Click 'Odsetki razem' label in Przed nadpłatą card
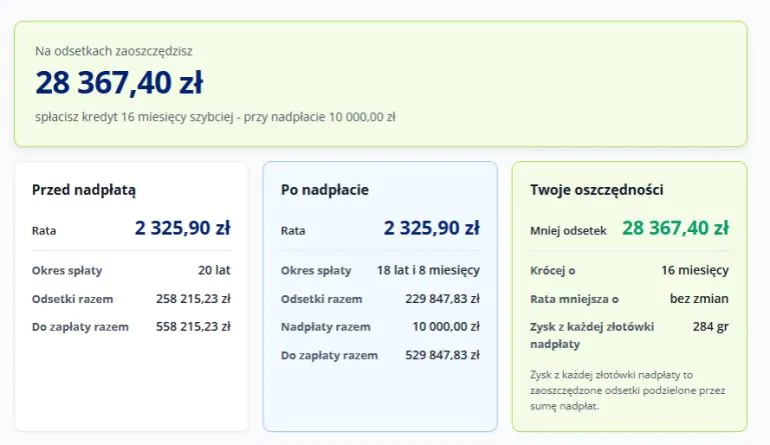The width and height of the screenshot is (770, 445). click(72, 299)
